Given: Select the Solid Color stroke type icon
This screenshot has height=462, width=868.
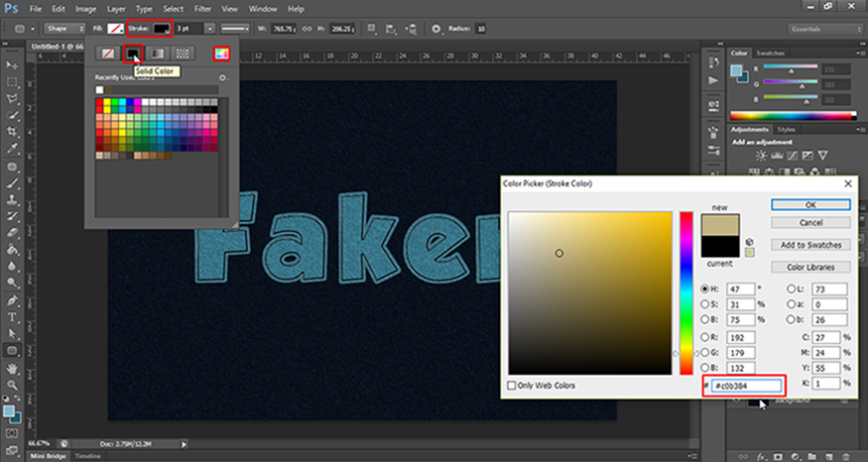Looking at the screenshot, I should [x=132, y=52].
